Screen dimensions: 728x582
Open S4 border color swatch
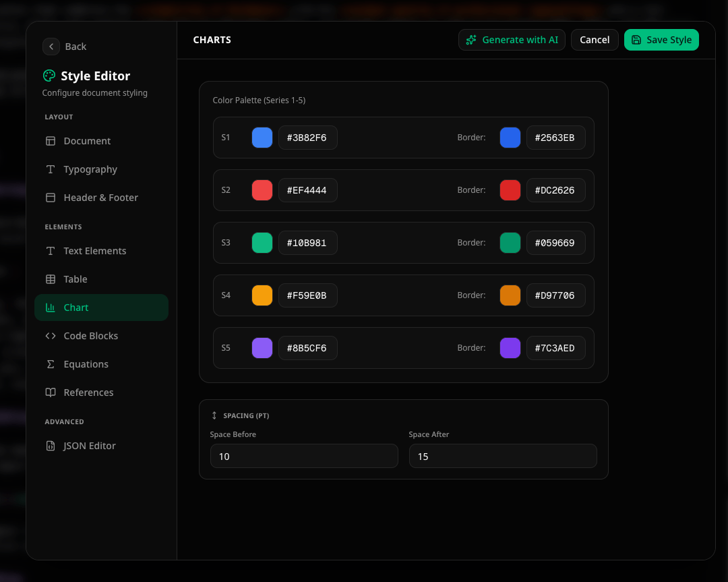point(510,295)
